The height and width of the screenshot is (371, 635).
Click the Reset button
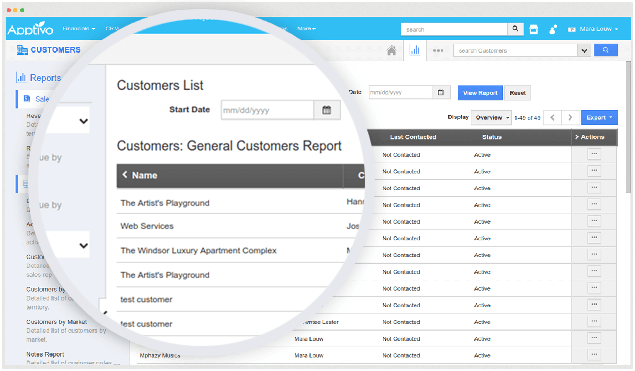tap(518, 93)
